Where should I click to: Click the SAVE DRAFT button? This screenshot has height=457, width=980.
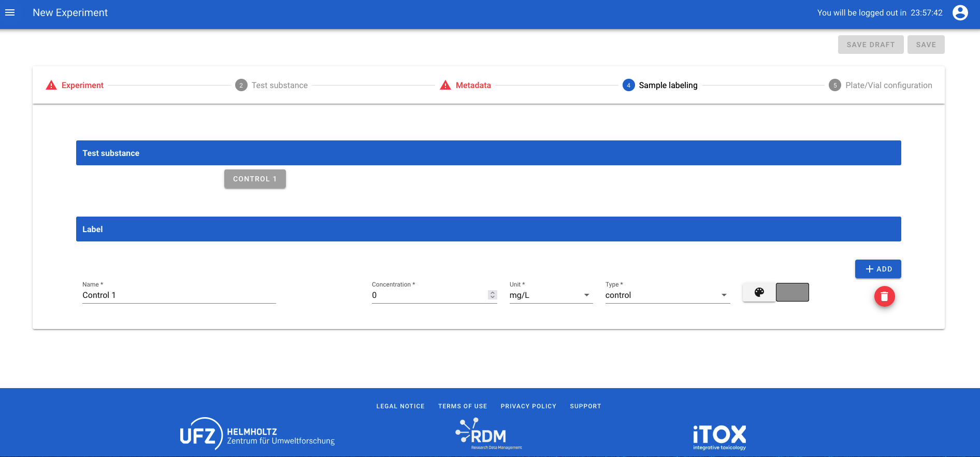click(870, 45)
